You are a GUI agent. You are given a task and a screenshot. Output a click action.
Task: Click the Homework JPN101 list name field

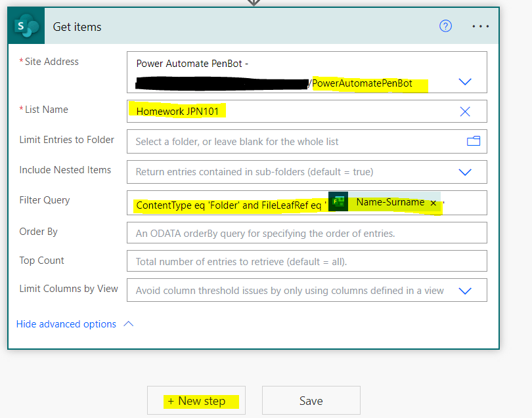(x=289, y=112)
